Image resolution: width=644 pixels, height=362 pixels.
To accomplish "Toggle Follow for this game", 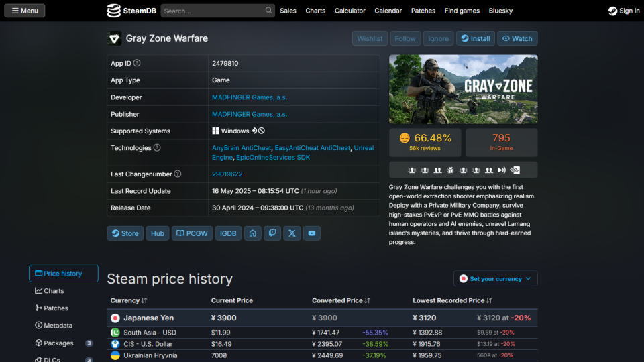I will click(x=405, y=38).
